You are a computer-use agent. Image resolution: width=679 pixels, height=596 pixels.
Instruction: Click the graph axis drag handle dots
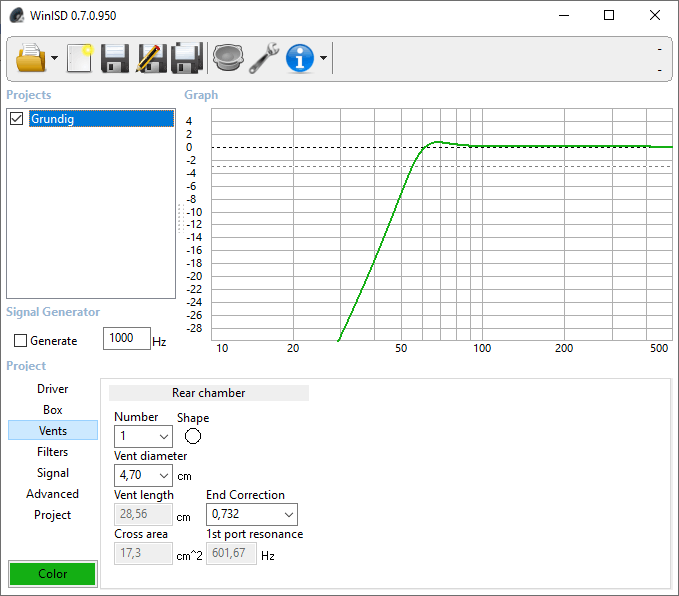click(x=181, y=219)
